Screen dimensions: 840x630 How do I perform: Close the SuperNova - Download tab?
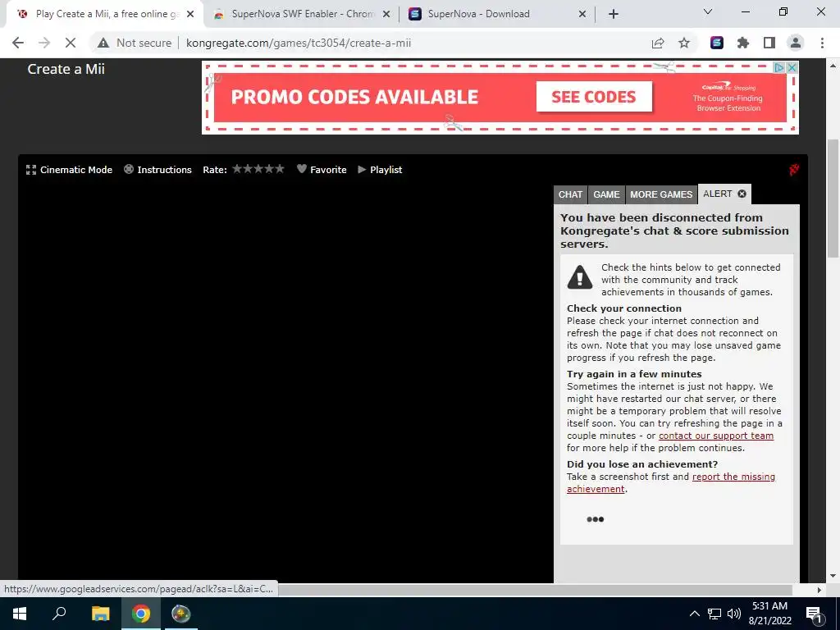point(582,15)
